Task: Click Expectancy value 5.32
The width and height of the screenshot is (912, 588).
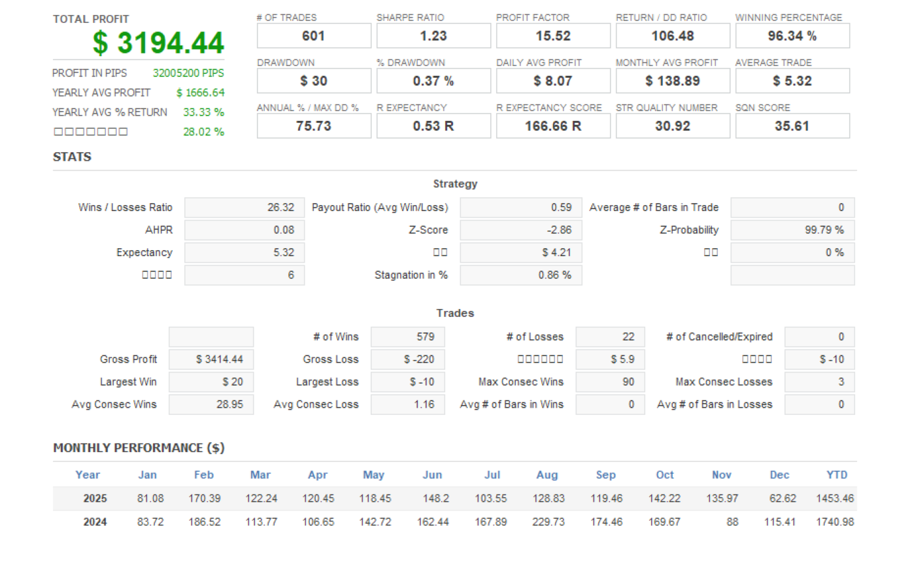Action: (245, 253)
